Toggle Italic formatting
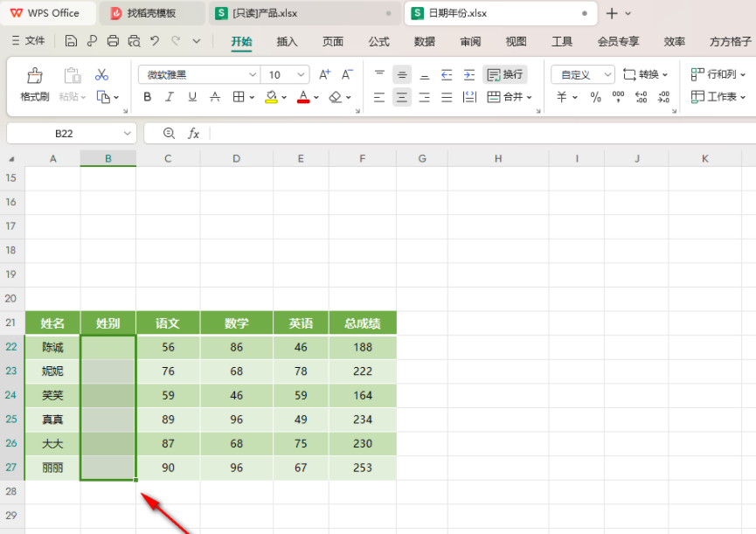The width and height of the screenshot is (756, 534). (x=170, y=97)
